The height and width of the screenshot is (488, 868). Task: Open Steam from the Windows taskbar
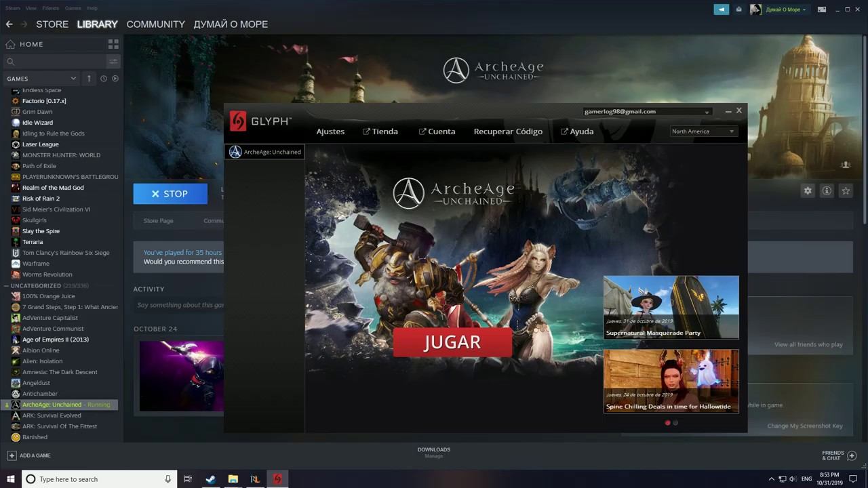click(x=211, y=479)
